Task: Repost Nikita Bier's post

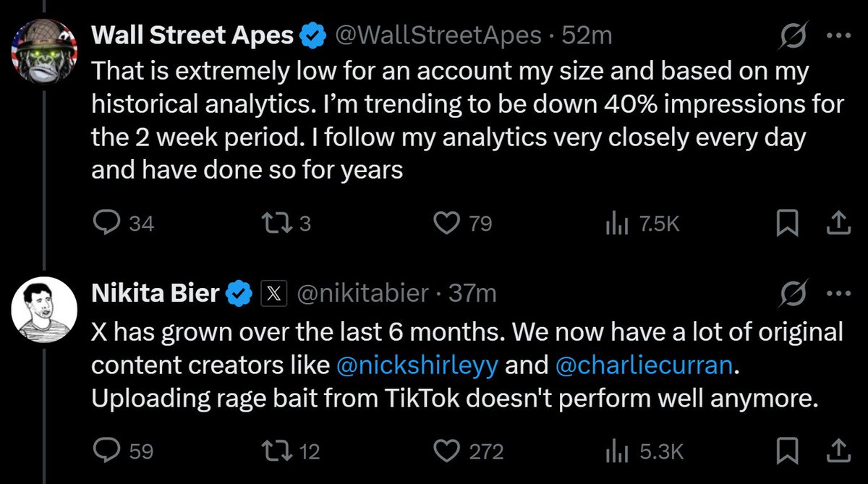Action: [277, 451]
